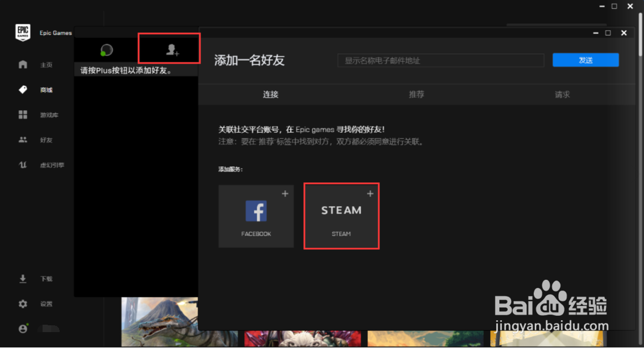Click the vertical scrollbar of launcher window
The width and height of the screenshot is (644, 348).
[640, 35]
